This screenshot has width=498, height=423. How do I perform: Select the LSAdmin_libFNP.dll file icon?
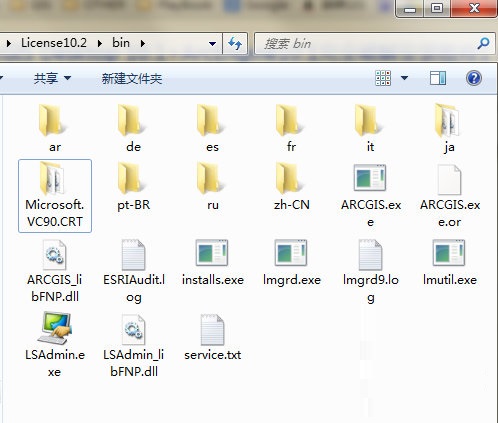point(133,330)
